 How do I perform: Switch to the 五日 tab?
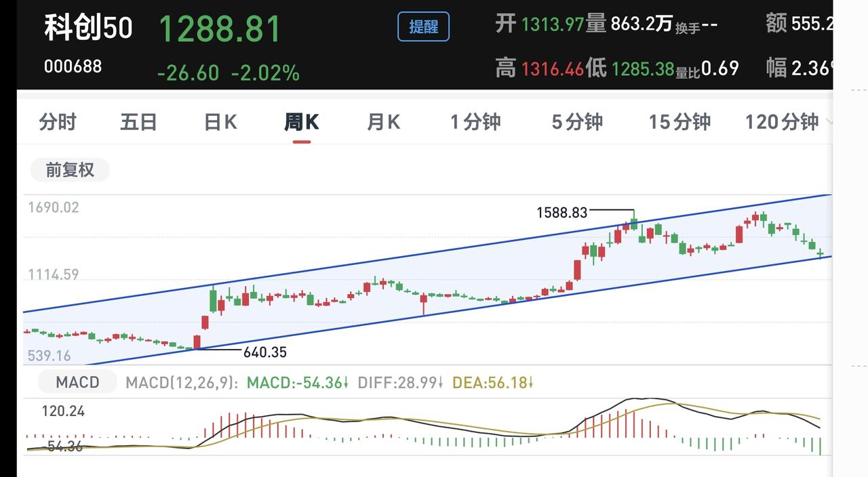[x=139, y=122]
